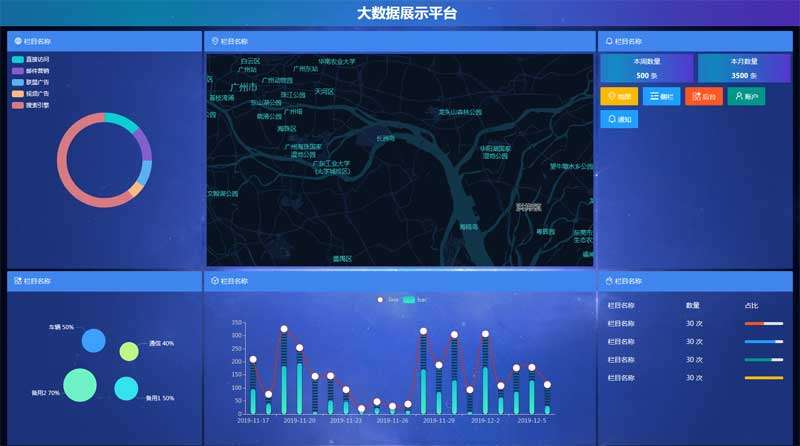Click the 本周数量 500 stat card
Viewport: 800px width, 446px height.
(645, 69)
